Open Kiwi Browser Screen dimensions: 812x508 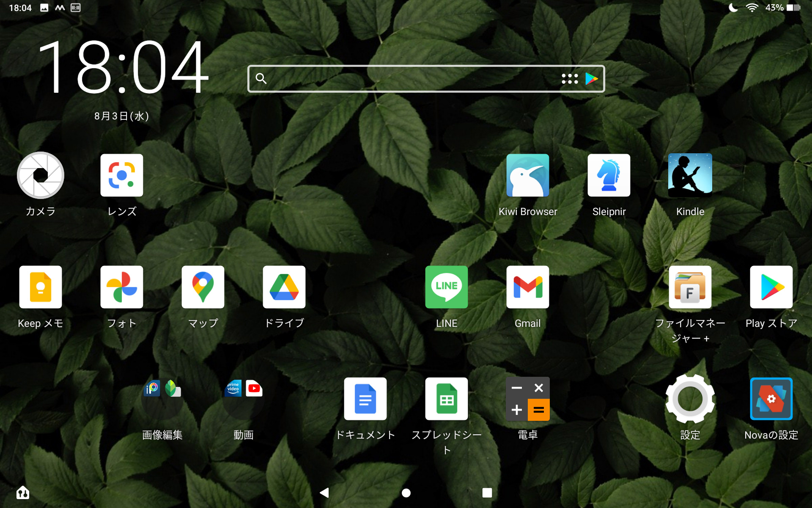click(528, 175)
